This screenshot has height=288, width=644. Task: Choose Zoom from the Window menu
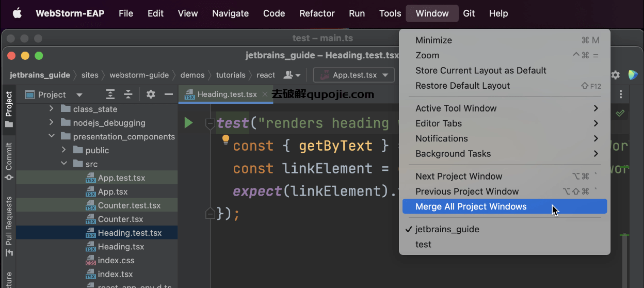(505, 55)
